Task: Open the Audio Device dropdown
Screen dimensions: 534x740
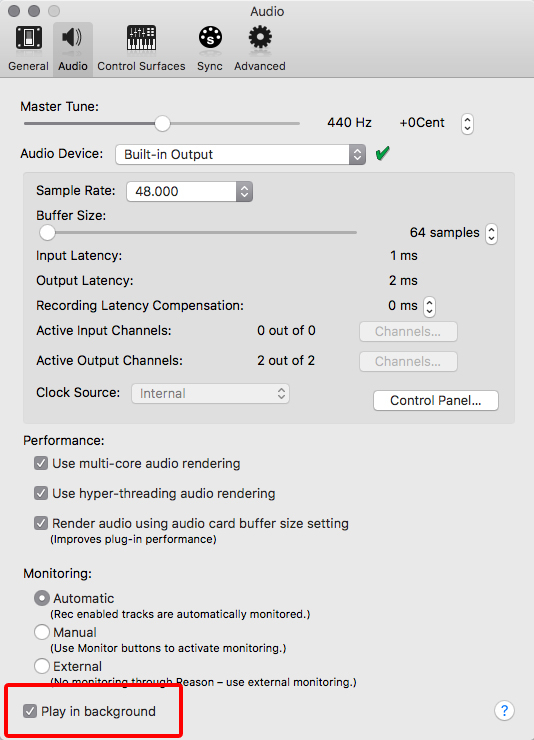Action: tap(241, 154)
